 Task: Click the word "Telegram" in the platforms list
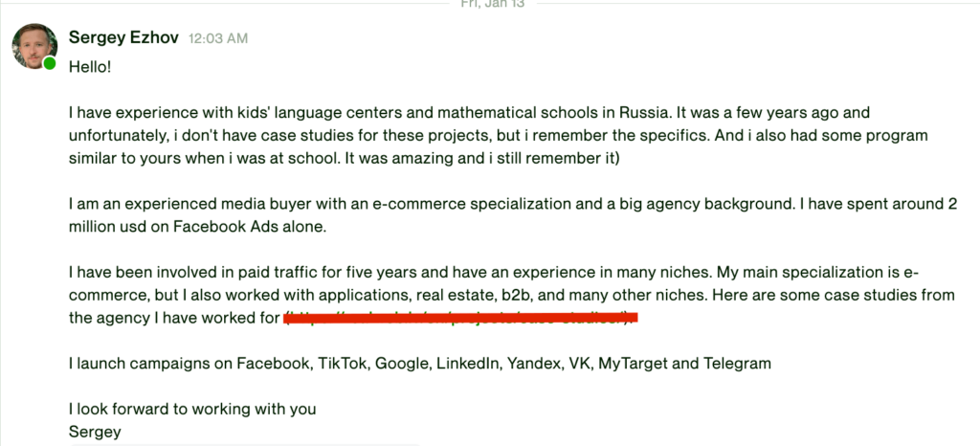pyautogui.click(x=736, y=364)
